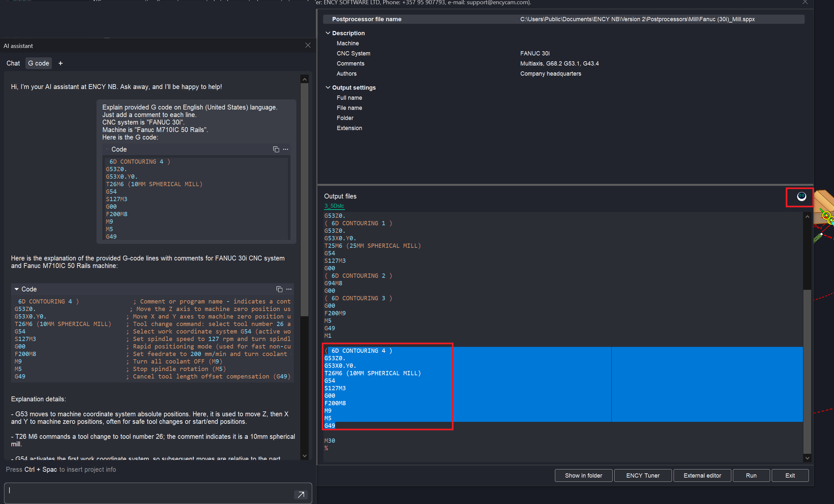This screenshot has height=504, width=834.
Task: Launch ENCY Tuner
Action: click(642, 475)
